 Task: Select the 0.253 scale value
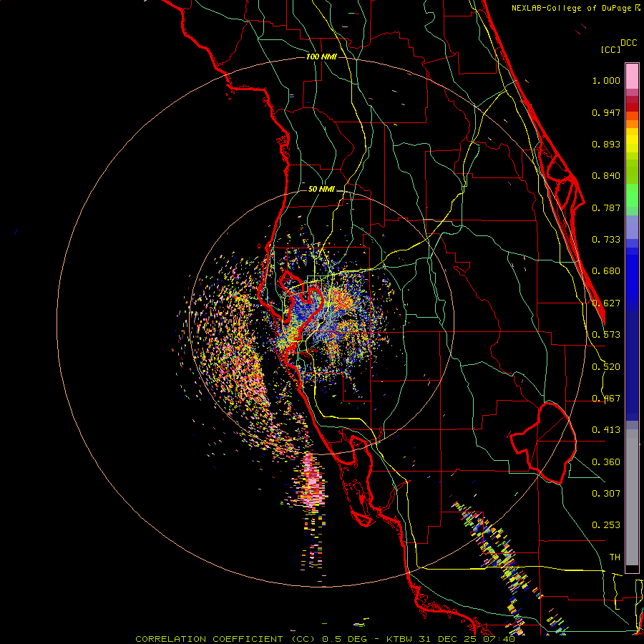point(606,525)
